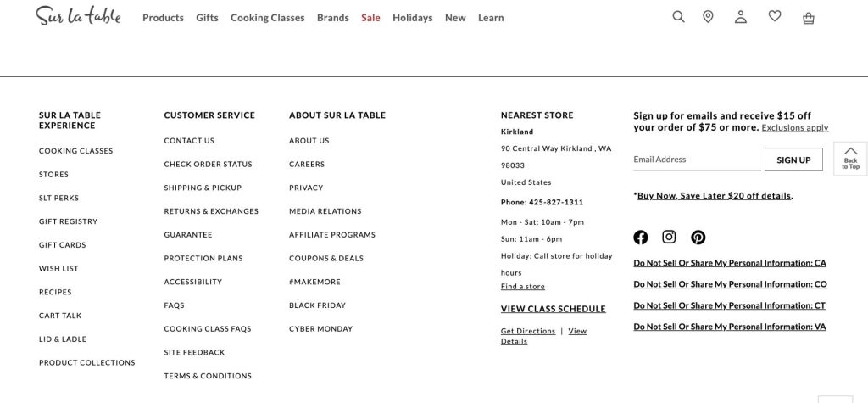Image resolution: width=868 pixels, height=403 pixels.
Task: Open the shopping cart bag icon
Action: pos(809,18)
